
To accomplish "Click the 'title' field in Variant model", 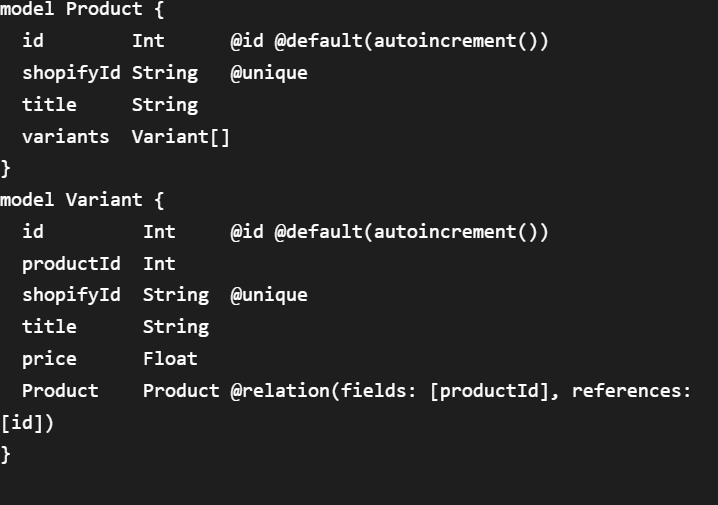I will coord(49,327).
